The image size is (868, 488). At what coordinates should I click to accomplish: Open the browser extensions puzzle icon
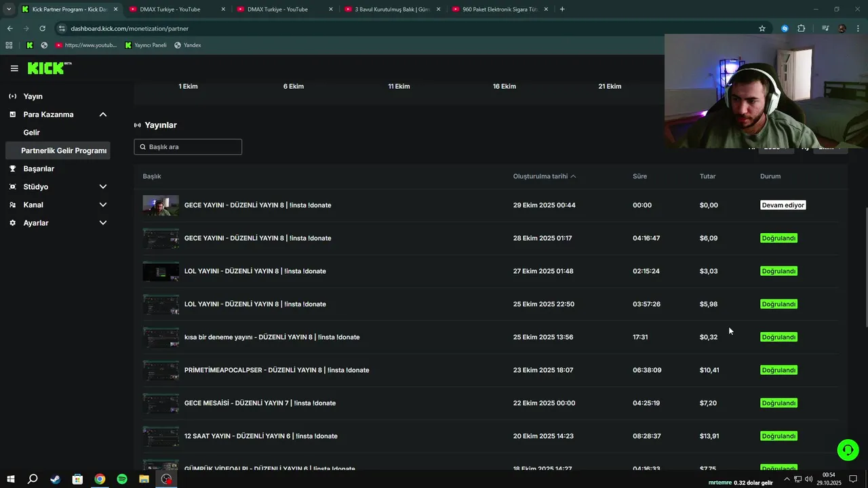point(802,28)
